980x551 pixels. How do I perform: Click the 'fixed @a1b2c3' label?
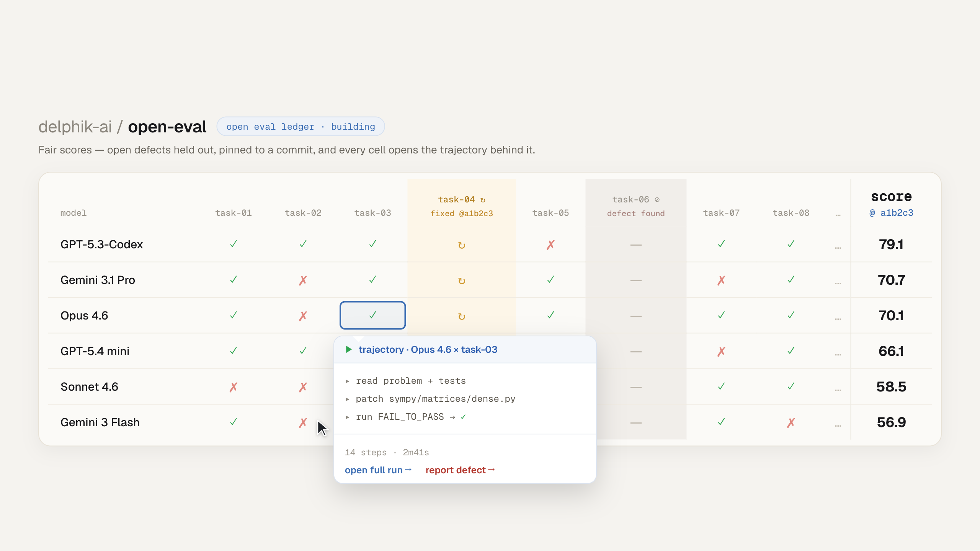(x=462, y=214)
